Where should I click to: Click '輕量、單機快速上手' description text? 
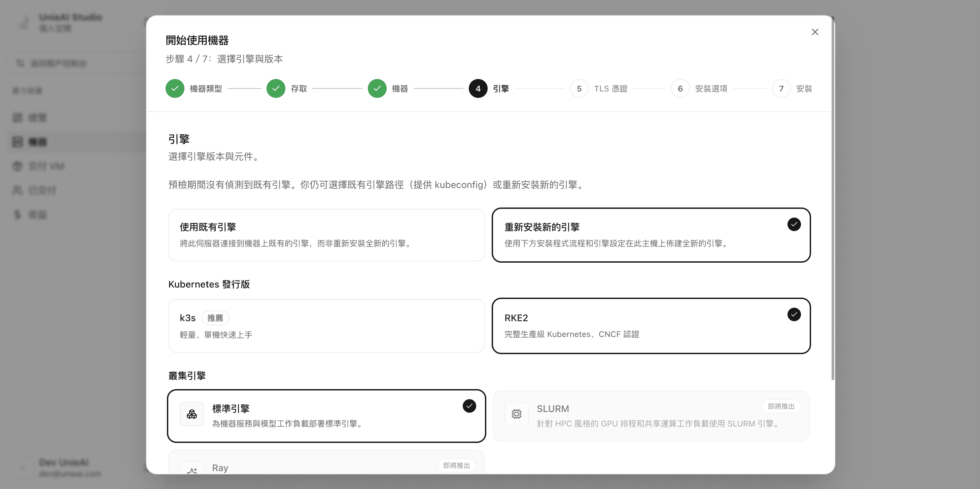[x=216, y=335]
